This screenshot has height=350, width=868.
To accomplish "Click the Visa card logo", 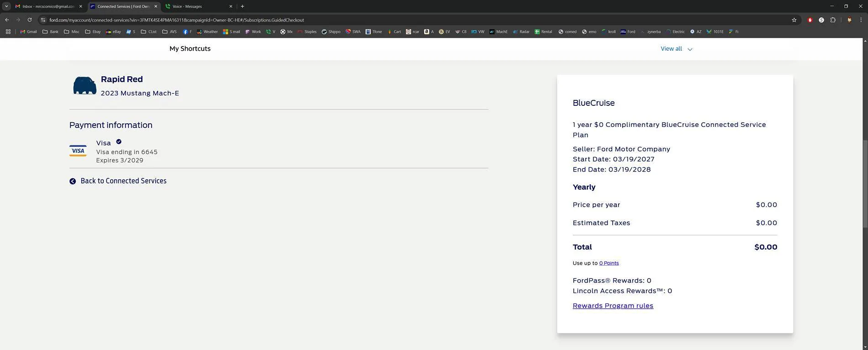I will coord(78,151).
